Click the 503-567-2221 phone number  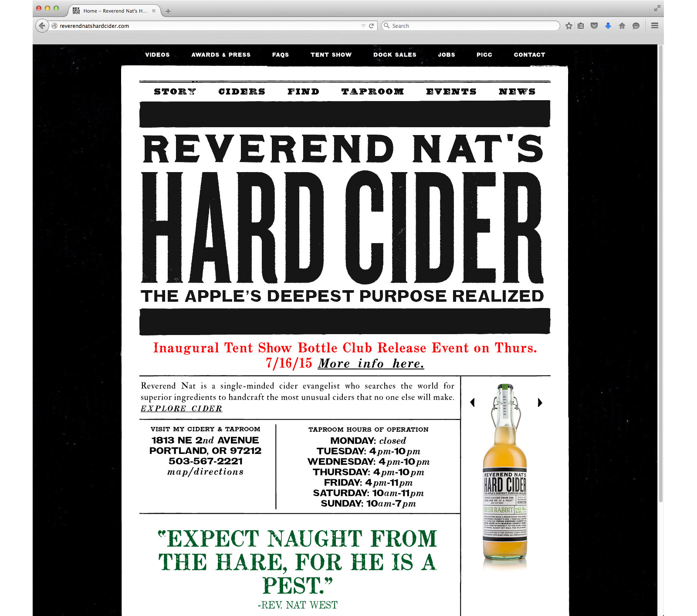coord(206,461)
